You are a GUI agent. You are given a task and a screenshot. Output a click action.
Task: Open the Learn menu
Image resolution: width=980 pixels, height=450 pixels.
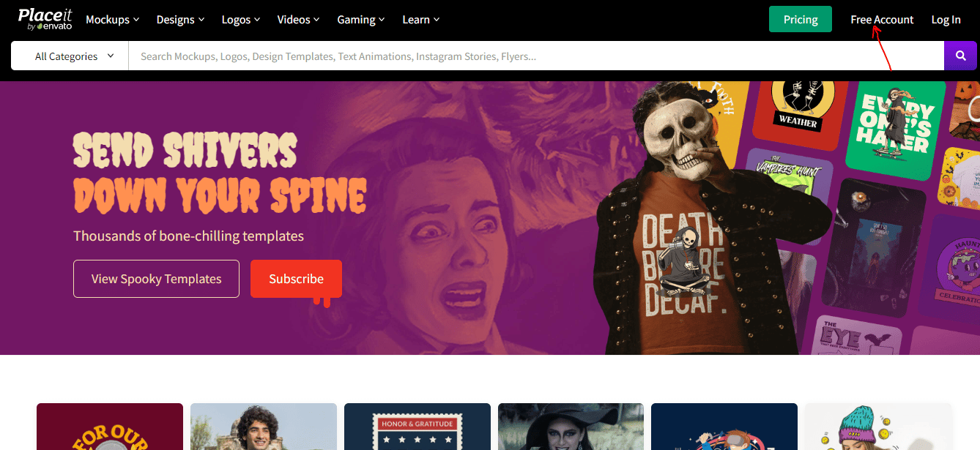tap(421, 20)
